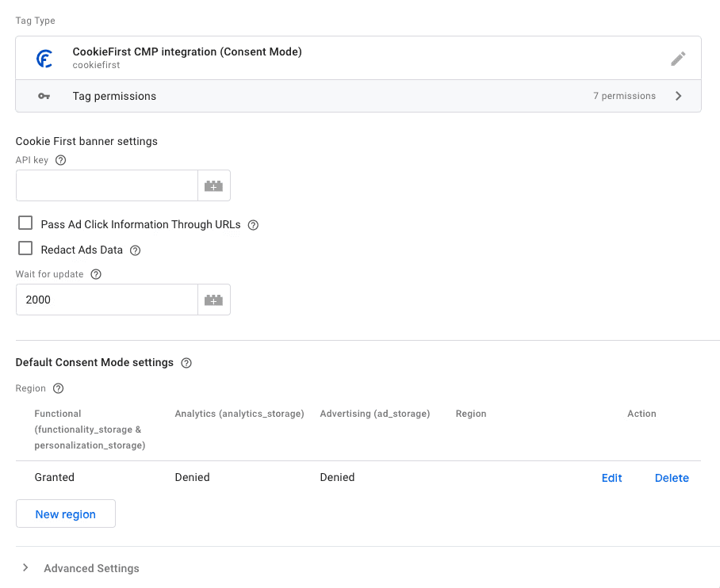Click help icon beside Redact Ads Data
This screenshot has width=720, height=588.
point(135,250)
